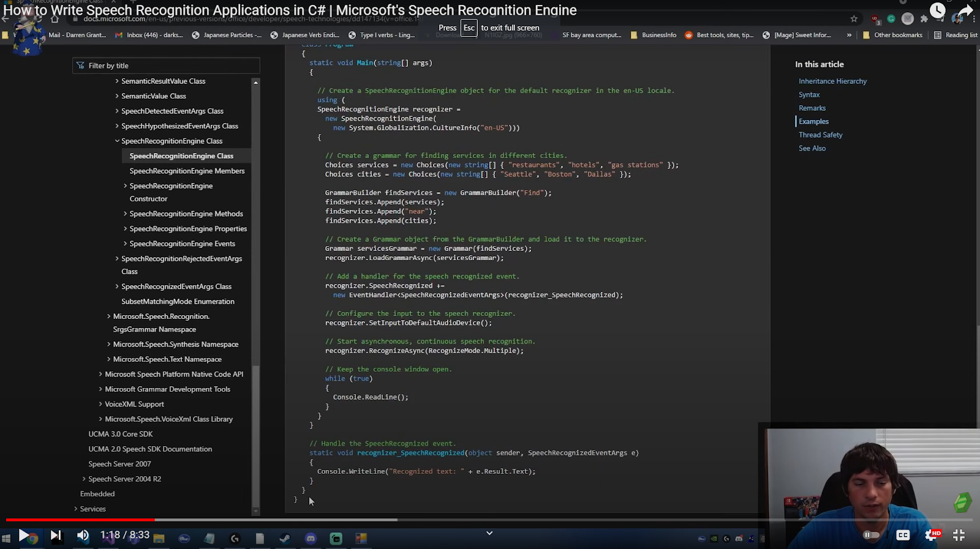Screen dimensions: 980x549
Task: Jump to See Also section
Action: pyautogui.click(x=812, y=148)
